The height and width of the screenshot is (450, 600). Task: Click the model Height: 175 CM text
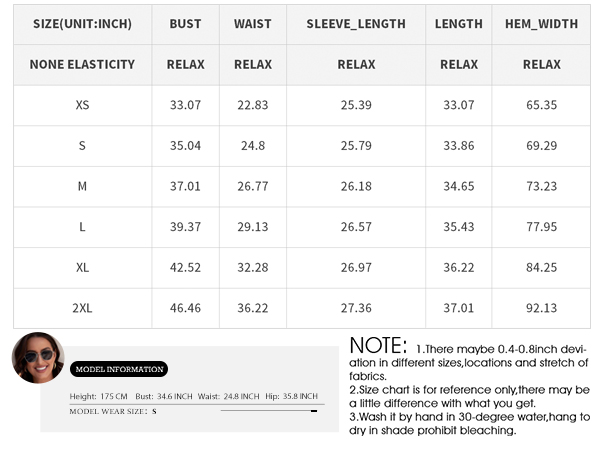98,396
